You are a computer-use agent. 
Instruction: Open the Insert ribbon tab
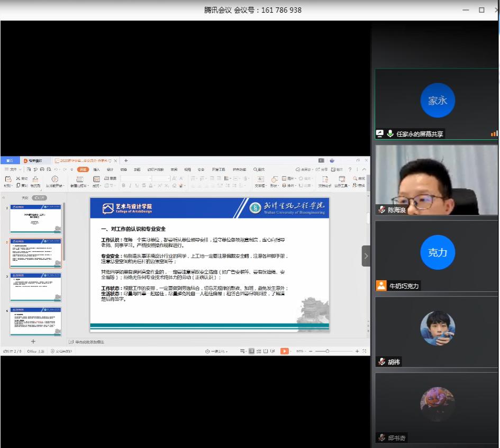[x=96, y=169]
